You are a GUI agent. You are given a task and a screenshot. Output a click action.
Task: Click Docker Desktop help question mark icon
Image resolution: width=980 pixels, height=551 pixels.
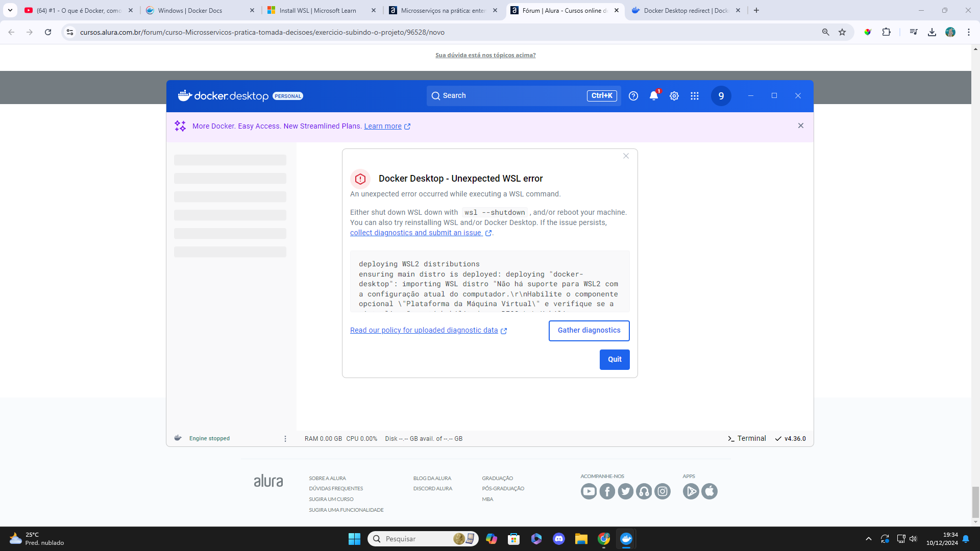633,95
